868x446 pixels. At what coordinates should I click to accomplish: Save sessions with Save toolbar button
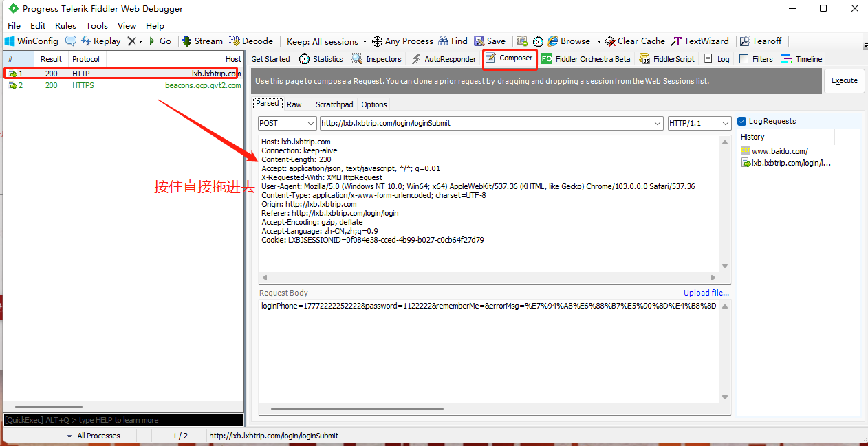tap(490, 41)
